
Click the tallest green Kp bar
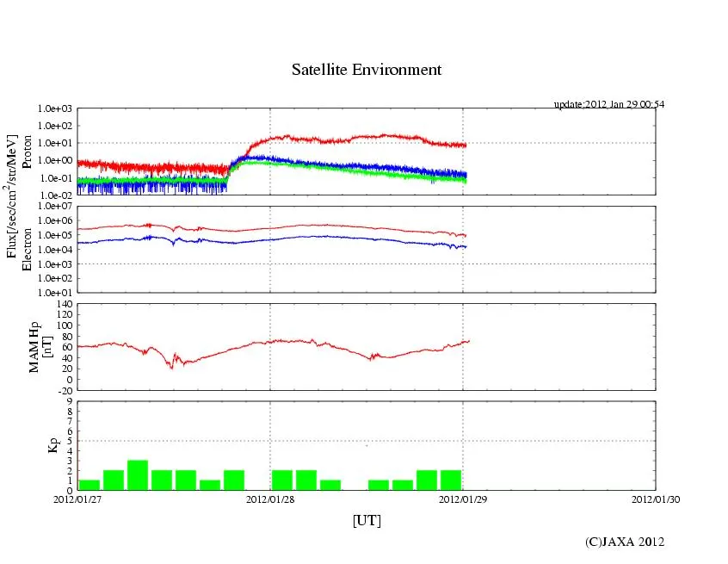(x=138, y=475)
